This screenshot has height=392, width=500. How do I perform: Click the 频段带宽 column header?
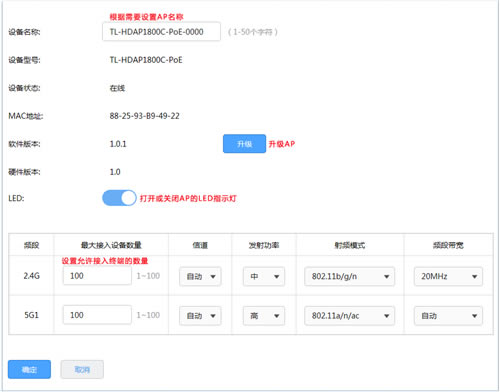coord(448,245)
